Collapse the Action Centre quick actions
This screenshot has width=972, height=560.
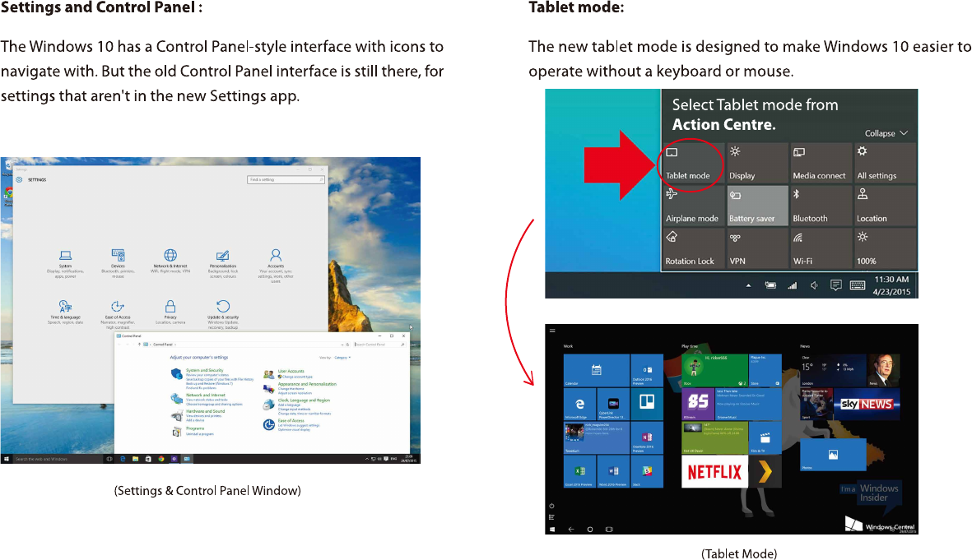pos(886,133)
